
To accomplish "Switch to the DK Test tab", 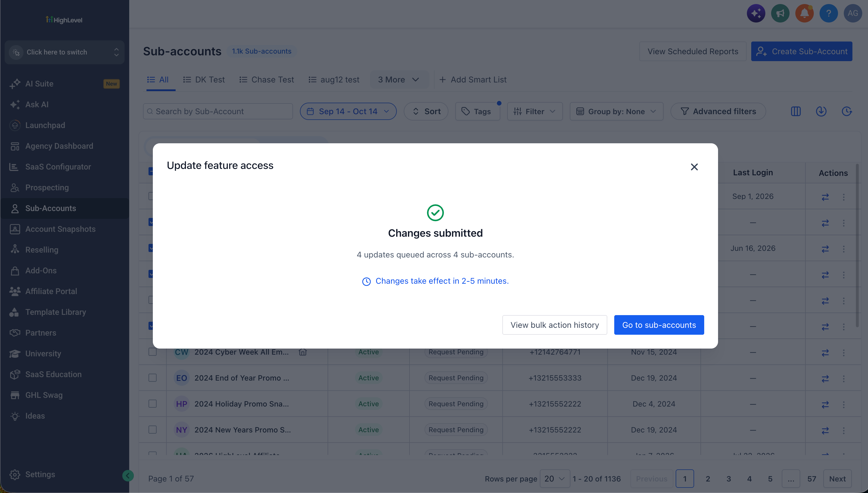I will (204, 80).
